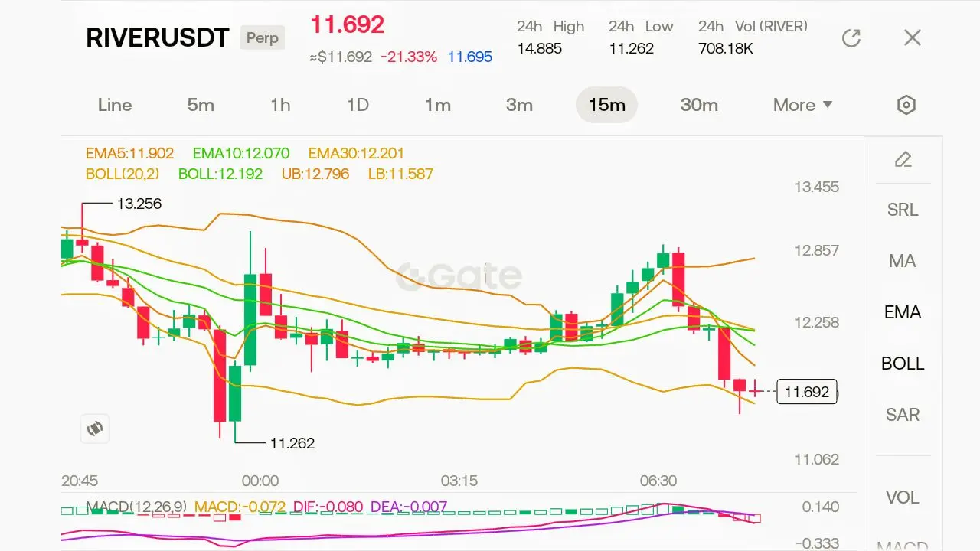Viewport: 980px width, 551px height.
Task: Click the 24h High value 14.885
Action: (x=540, y=48)
